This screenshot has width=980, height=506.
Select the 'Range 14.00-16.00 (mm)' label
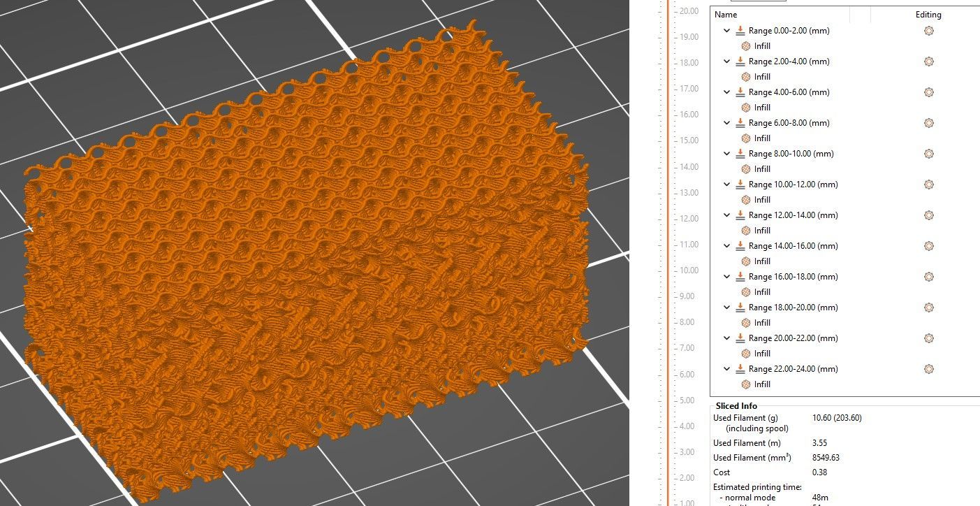(x=793, y=246)
